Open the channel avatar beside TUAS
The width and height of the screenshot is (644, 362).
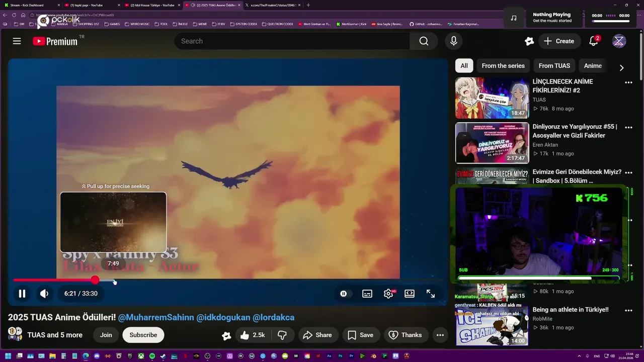pos(15,334)
